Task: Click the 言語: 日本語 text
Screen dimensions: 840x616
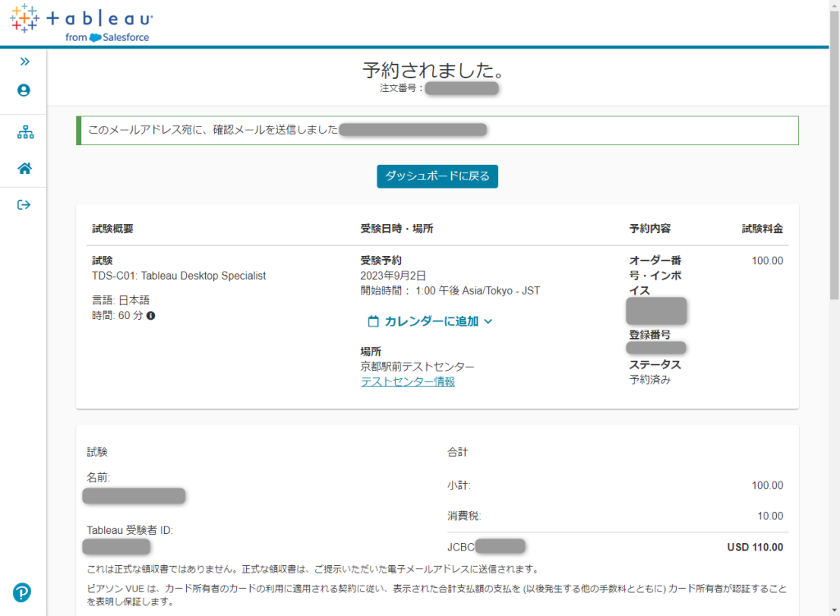Action: click(x=121, y=300)
